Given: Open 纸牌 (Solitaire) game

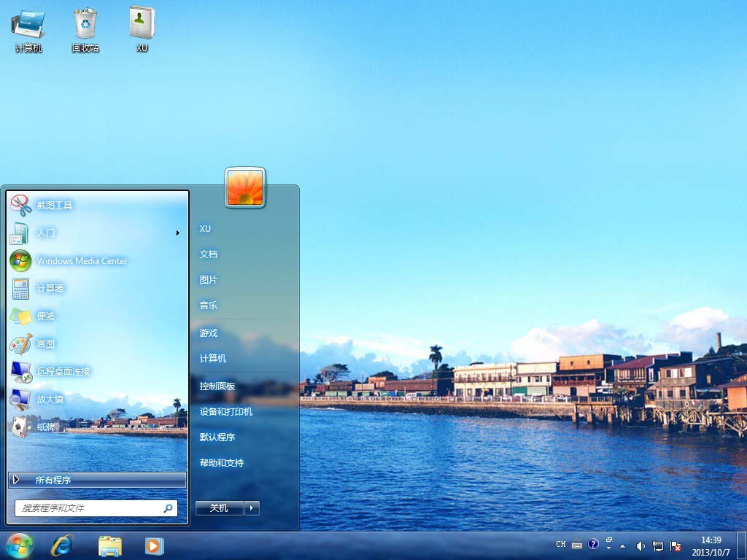Looking at the screenshot, I should [46, 427].
